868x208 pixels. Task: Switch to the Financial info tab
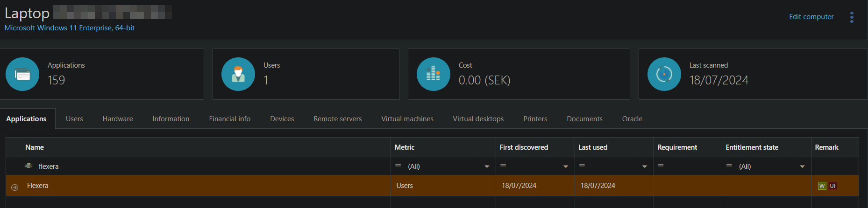point(230,119)
